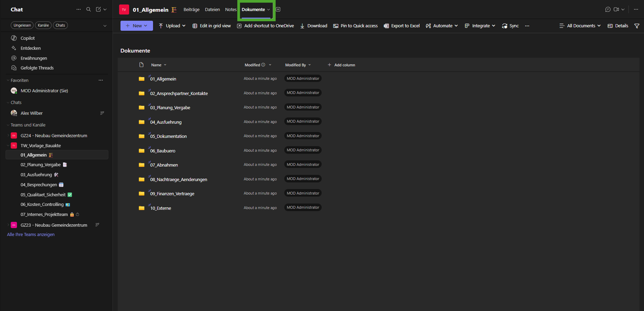Open Copilot from the sidebar
The width and height of the screenshot is (644, 311).
pos(27,38)
